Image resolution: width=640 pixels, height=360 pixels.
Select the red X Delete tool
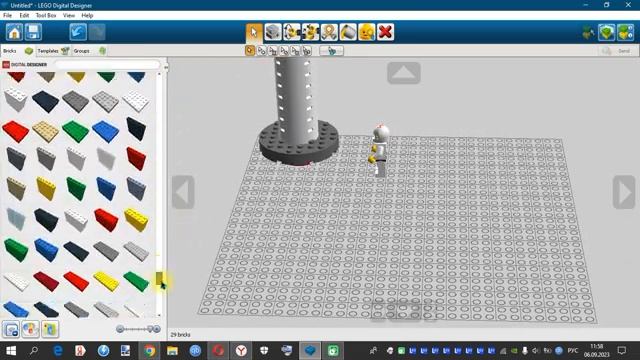click(x=385, y=32)
